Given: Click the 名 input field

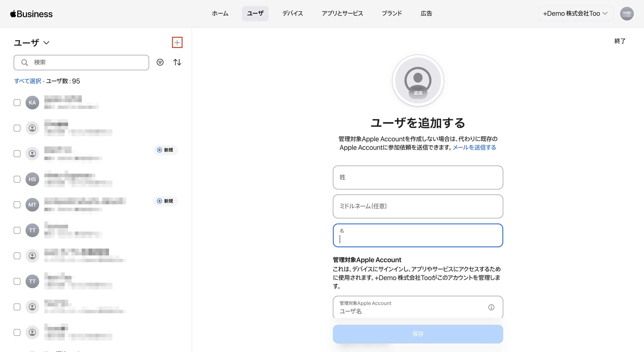Looking at the screenshot, I should pos(418,235).
